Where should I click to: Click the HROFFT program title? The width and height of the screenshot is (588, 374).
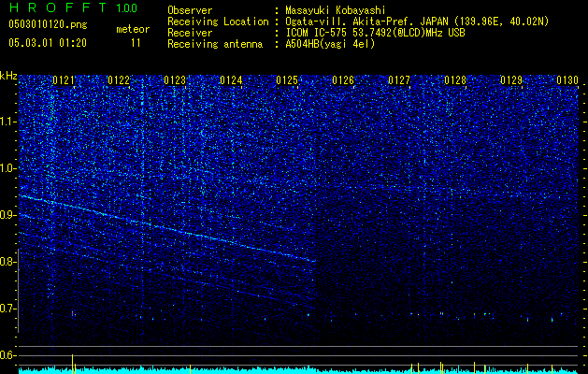click(58, 7)
